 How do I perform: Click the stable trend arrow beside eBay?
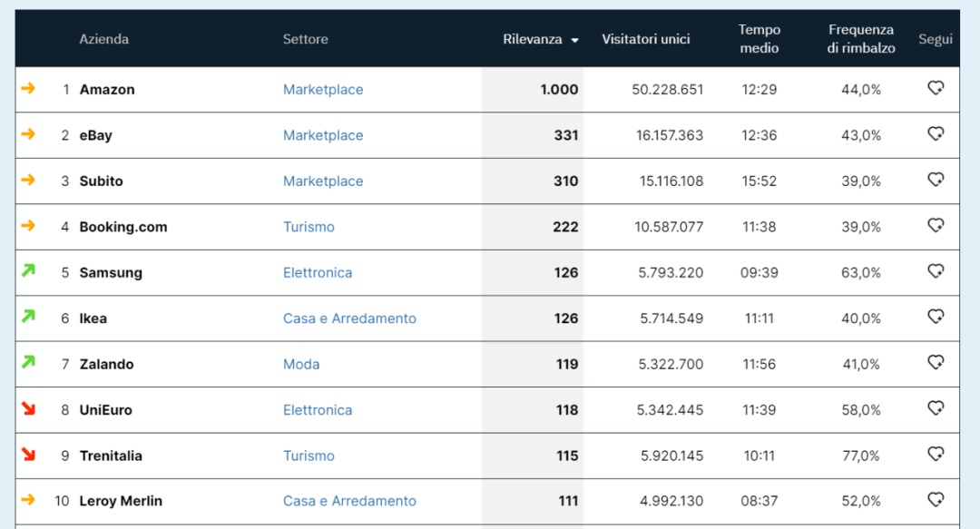pos(28,133)
